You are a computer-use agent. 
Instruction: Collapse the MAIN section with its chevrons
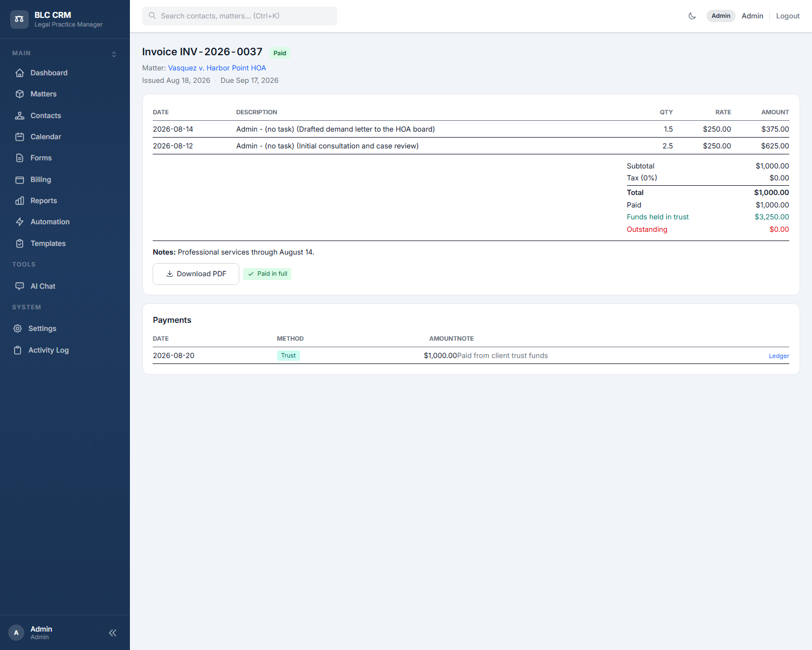click(114, 54)
